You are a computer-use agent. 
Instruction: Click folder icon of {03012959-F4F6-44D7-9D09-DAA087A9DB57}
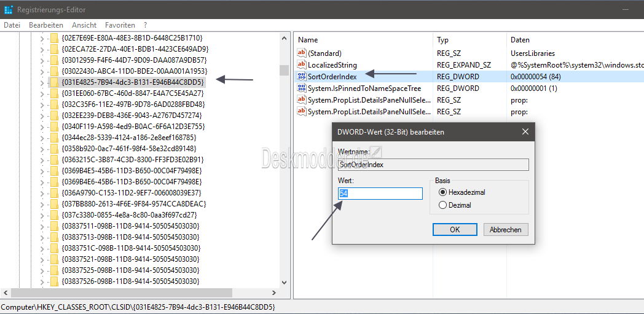coord(54,60)
